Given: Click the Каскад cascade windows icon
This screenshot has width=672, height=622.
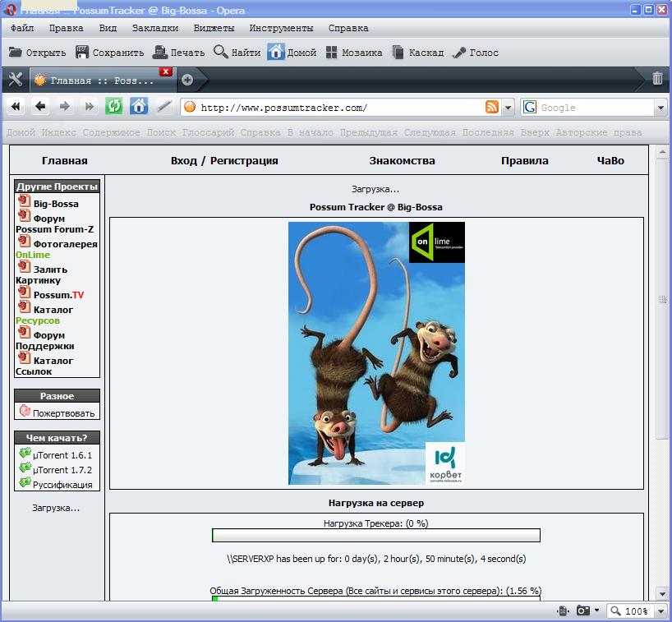Looking at the screenshot, I should (x=398, y=53).
